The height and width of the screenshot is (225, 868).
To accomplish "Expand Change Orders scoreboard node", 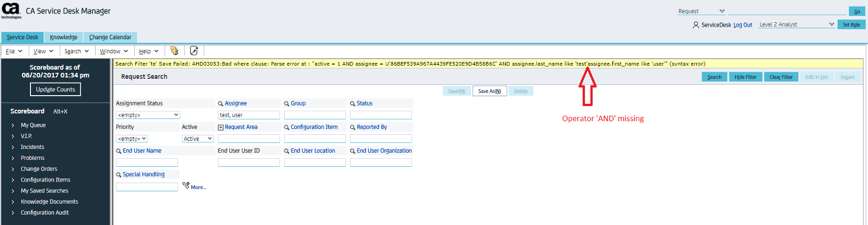I will (12, 169).
